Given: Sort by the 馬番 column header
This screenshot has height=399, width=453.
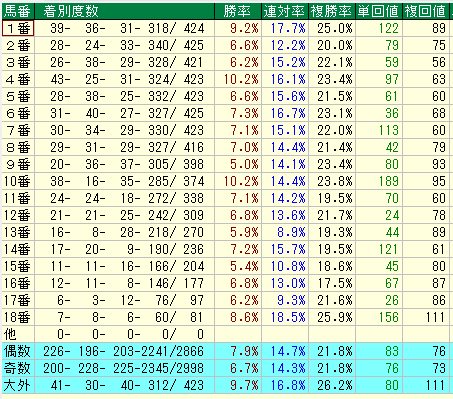Looking at the screenshot, I should coord(18,11).
